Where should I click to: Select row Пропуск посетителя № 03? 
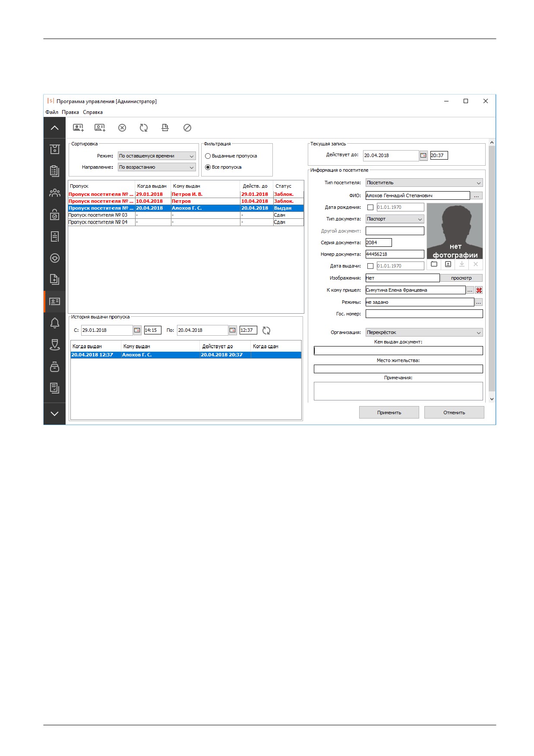click(186, 215)
